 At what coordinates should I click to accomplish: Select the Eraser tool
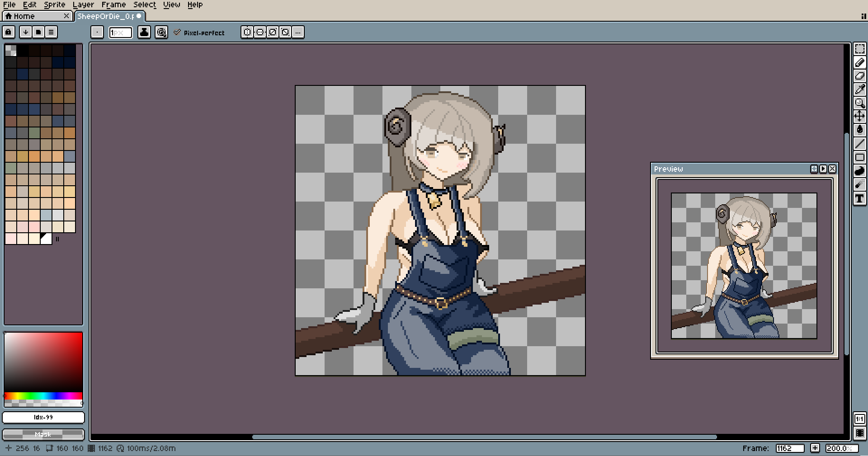click(859, 76)
